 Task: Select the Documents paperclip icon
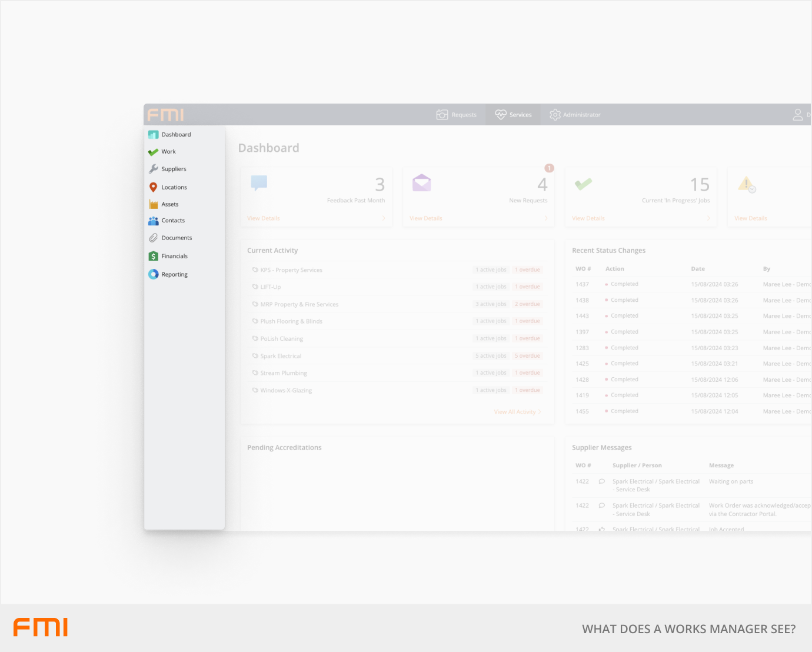coord(153,238)
